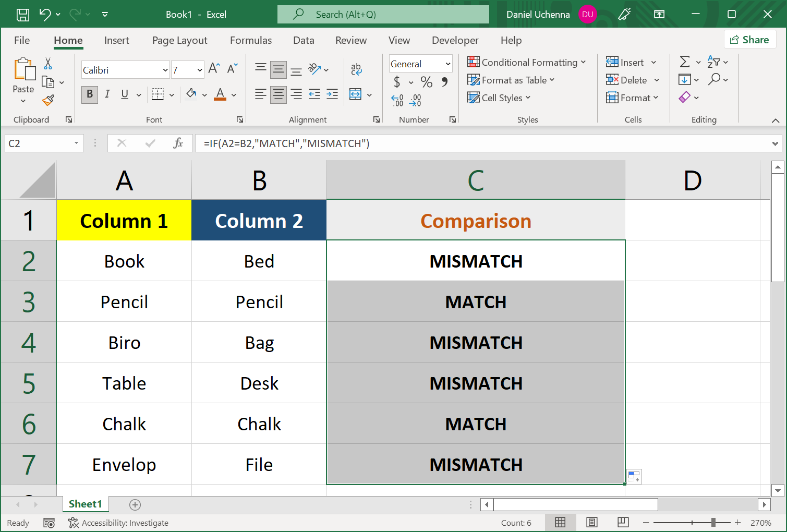Click the Cut scissors icon
Viewport: 787px width, 532px height.
(47, 62)
